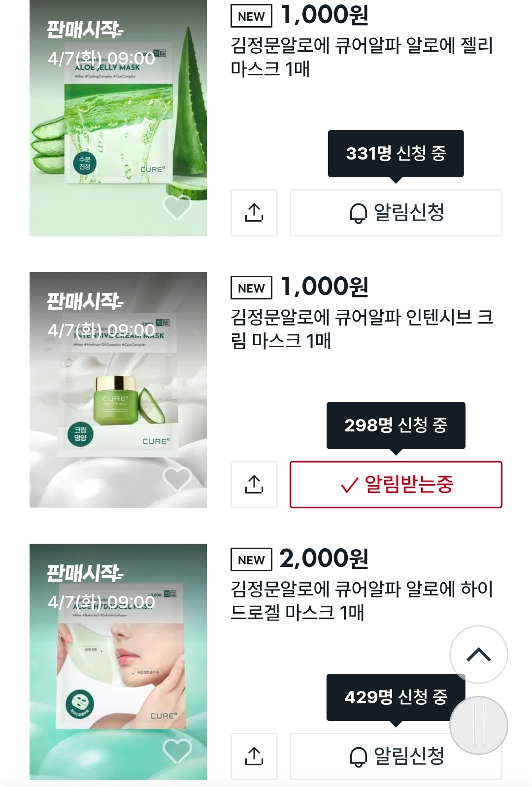
Task: Click the 2,000원 price of Hydrogel Mask
Action: [324, 558]
